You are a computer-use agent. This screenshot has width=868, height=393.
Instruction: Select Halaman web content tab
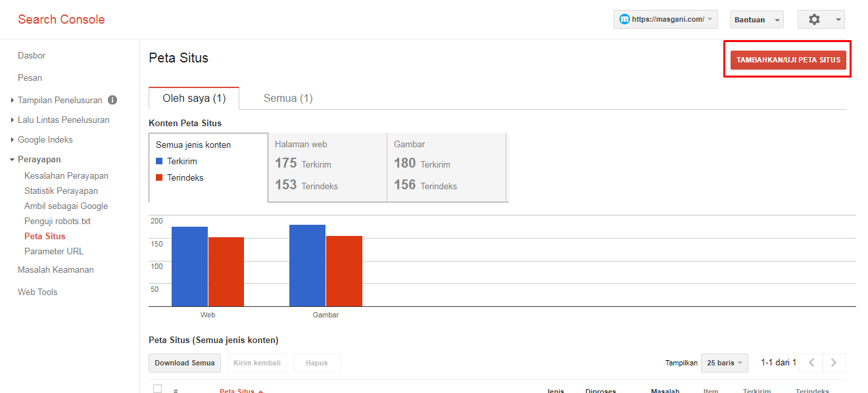(327, 168)
